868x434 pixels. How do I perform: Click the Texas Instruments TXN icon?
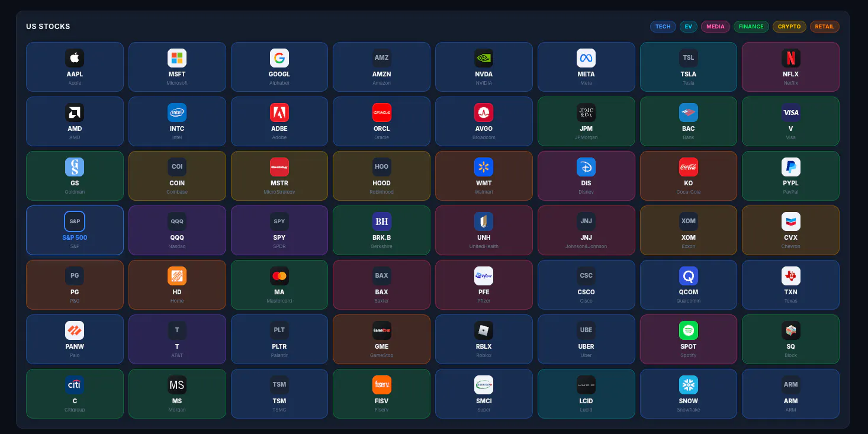pyautogui.click(x=791, y=276)
